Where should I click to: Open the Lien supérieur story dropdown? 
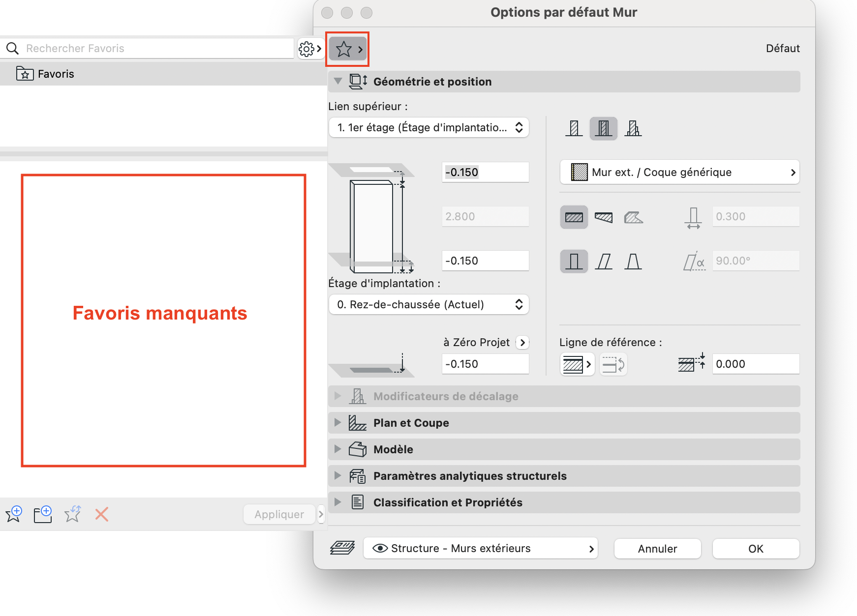tap(428, 127)
